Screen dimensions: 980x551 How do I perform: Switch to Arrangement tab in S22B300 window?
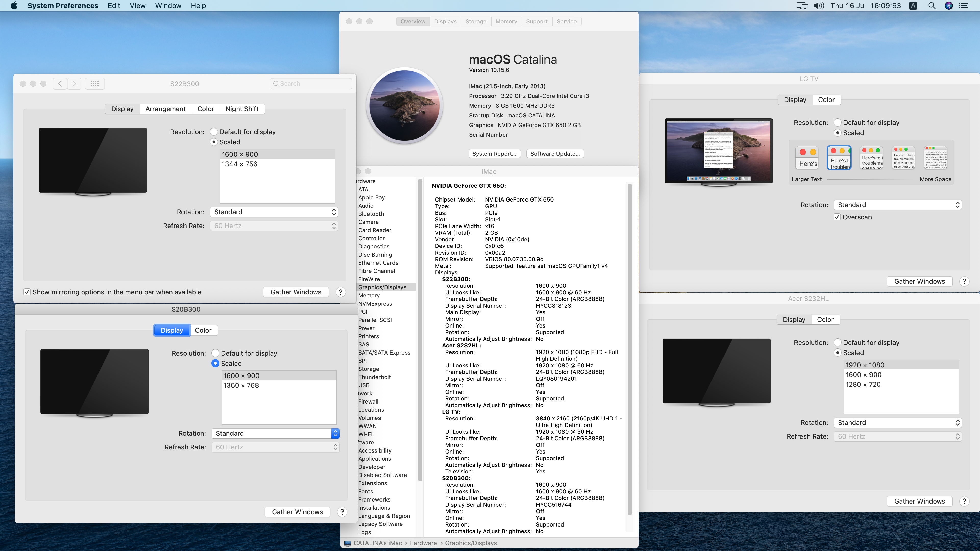coord(165,109)
